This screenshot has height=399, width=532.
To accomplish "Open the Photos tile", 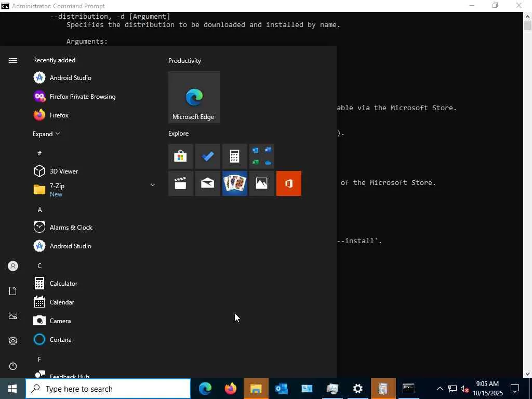I will tap(262, 183).
